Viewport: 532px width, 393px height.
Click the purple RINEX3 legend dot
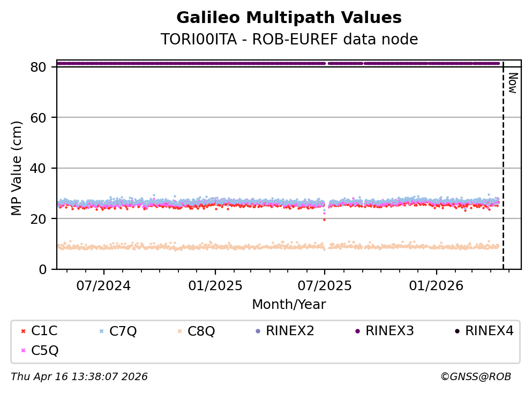pyautogui.click(x=357, y=331)
